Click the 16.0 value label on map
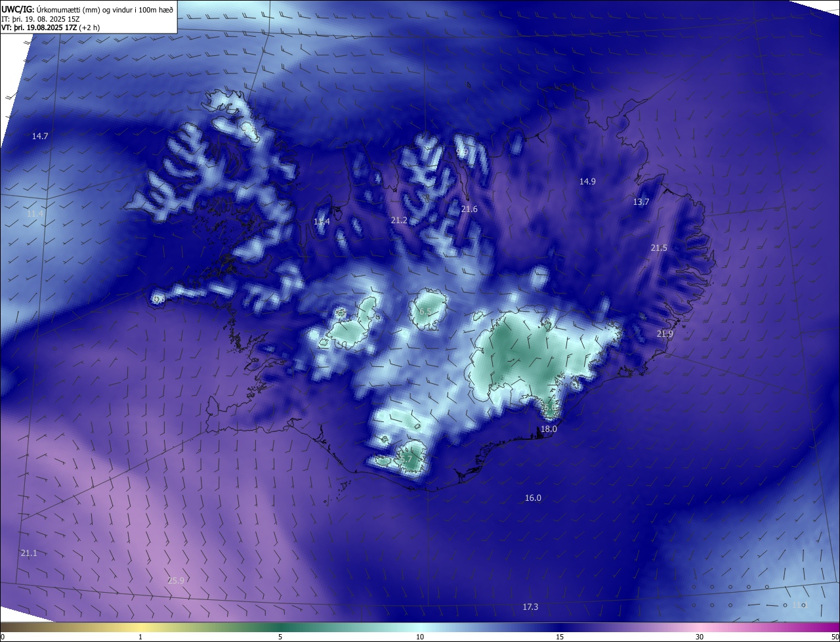This screenshot has height=642, width=840. (533, 498)
